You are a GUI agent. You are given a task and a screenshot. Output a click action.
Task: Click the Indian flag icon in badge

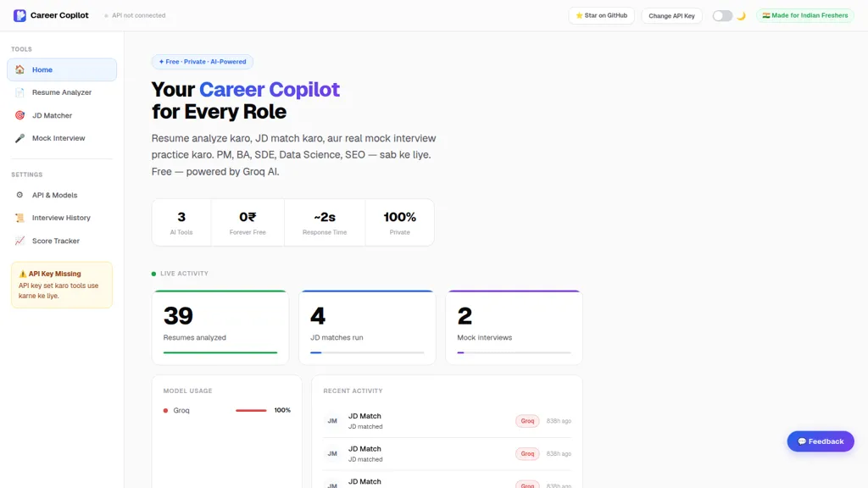(766, 15)
